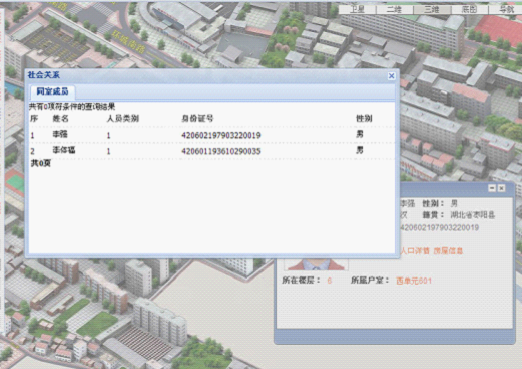Click the 性别 column header

click(x=364, y=118)
